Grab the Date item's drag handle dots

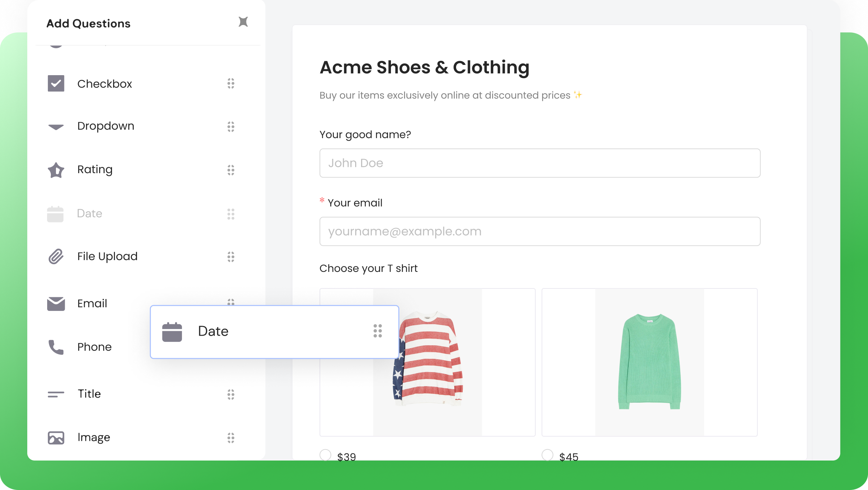(x=377, y=332)
